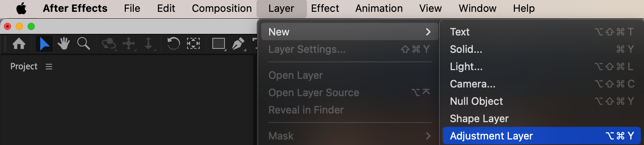This screenshot has width=644, height=145.
Task: Select the Orbit camera tool
Action: (x=109, y=44)
